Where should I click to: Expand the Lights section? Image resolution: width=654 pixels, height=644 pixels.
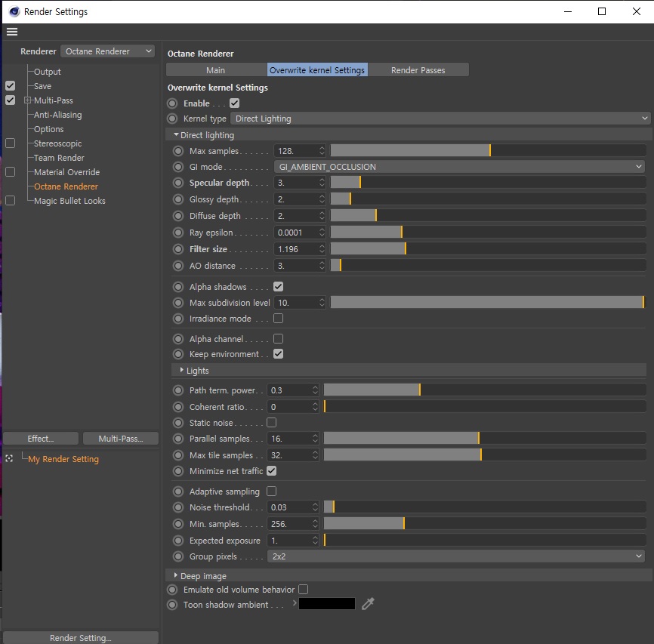[x=181, y=370]
